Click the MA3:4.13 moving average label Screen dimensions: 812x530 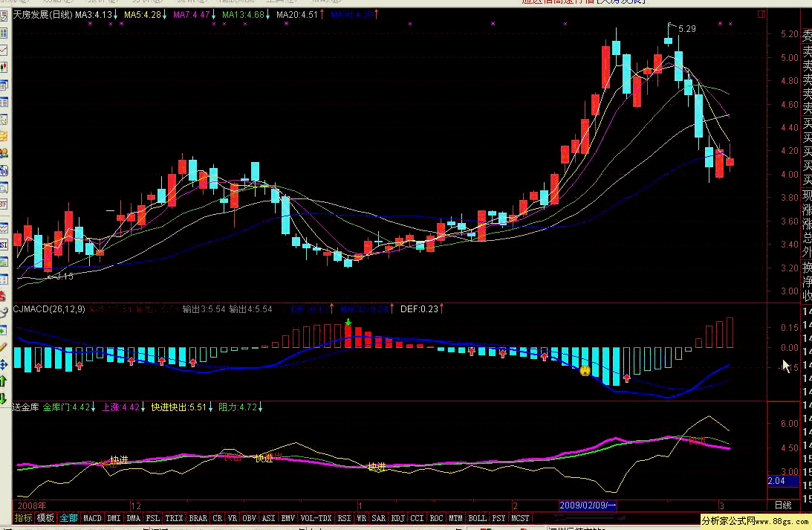click(94, 15)
